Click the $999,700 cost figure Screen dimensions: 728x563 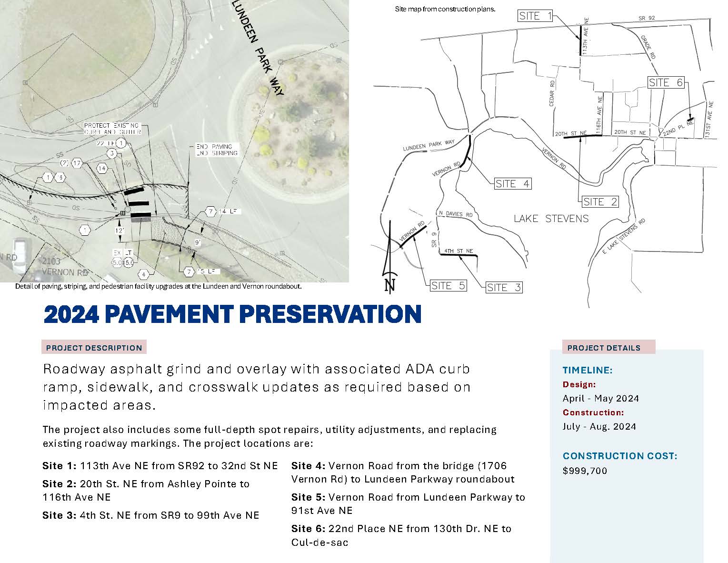584,471
